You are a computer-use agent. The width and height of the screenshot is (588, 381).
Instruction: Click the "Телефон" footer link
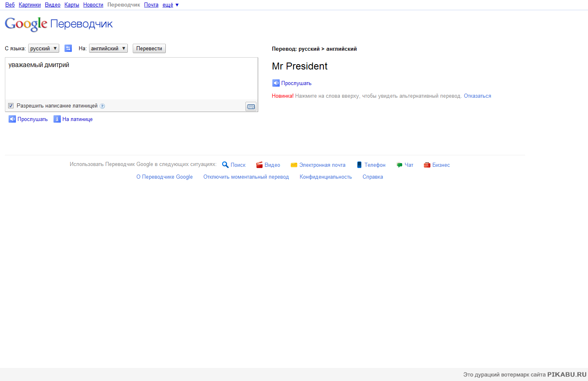pyautogui.click(x=375, y=165)
